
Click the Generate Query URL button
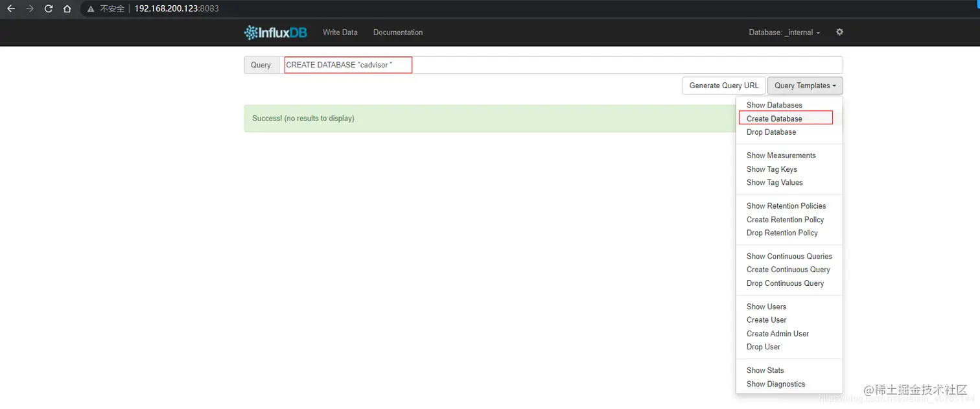click(x=723, y=86)
